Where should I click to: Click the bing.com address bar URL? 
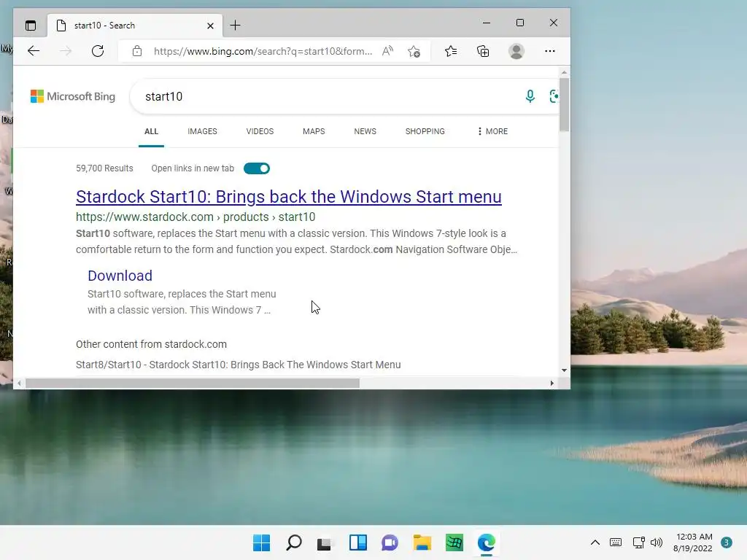click(x=263, y=51)
